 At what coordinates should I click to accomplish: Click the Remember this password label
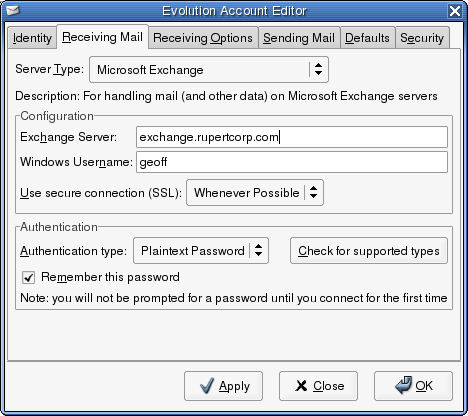tap(110, 277)
